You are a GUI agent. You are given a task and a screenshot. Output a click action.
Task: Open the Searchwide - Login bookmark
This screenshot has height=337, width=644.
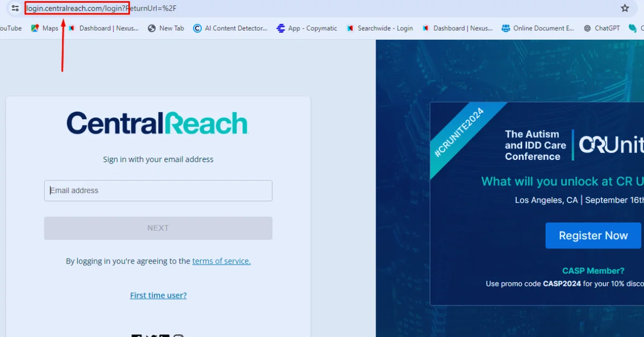379,28
